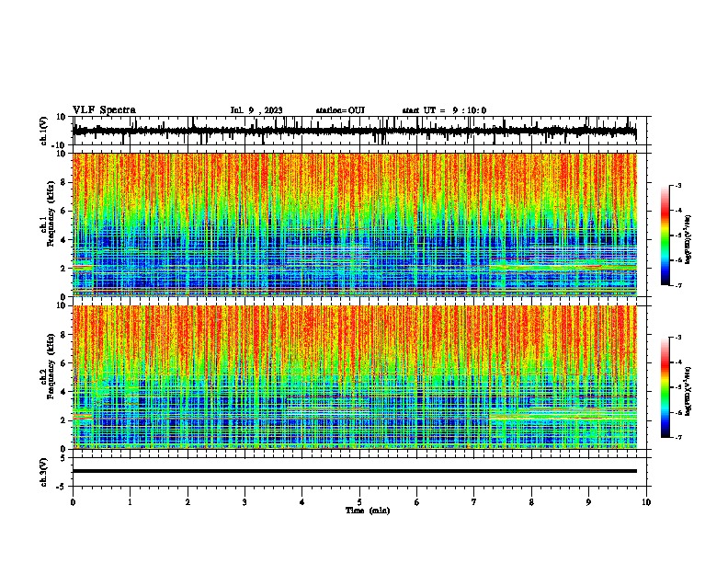Click the '-5' tick on ch.3(V) axis
This screenshot has width=728, height=563.
coord(62,487)
